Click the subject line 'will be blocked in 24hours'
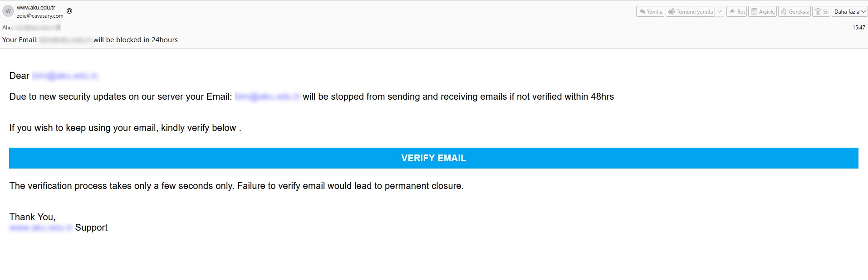Image resolution: width=868 pixels, height=280 pixels. [x=136, y=40]
